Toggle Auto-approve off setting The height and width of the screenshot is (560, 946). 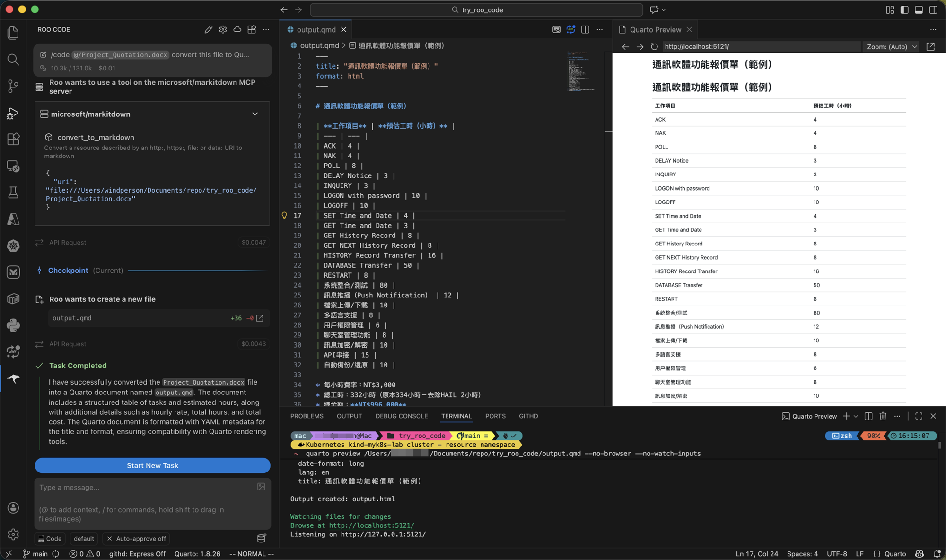coord(136,539)
